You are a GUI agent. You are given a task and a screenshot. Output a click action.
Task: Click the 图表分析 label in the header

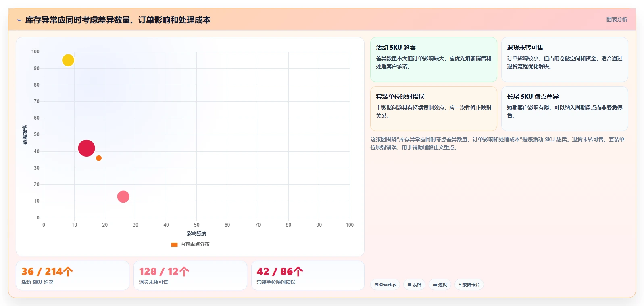coord(617,19)
